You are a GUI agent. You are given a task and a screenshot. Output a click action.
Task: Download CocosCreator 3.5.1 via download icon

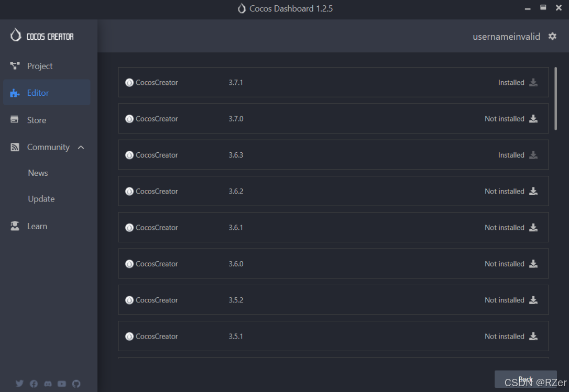533,336
